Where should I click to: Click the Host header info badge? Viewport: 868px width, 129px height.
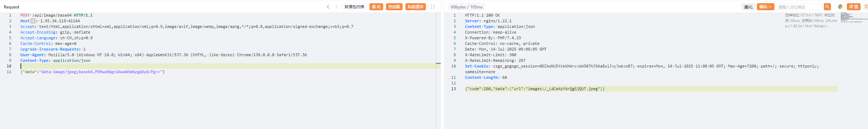(x=33, y=21)
